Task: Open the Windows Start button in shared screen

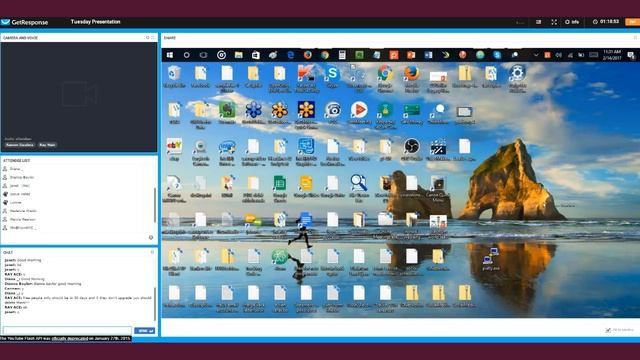Action: (170, 55)
